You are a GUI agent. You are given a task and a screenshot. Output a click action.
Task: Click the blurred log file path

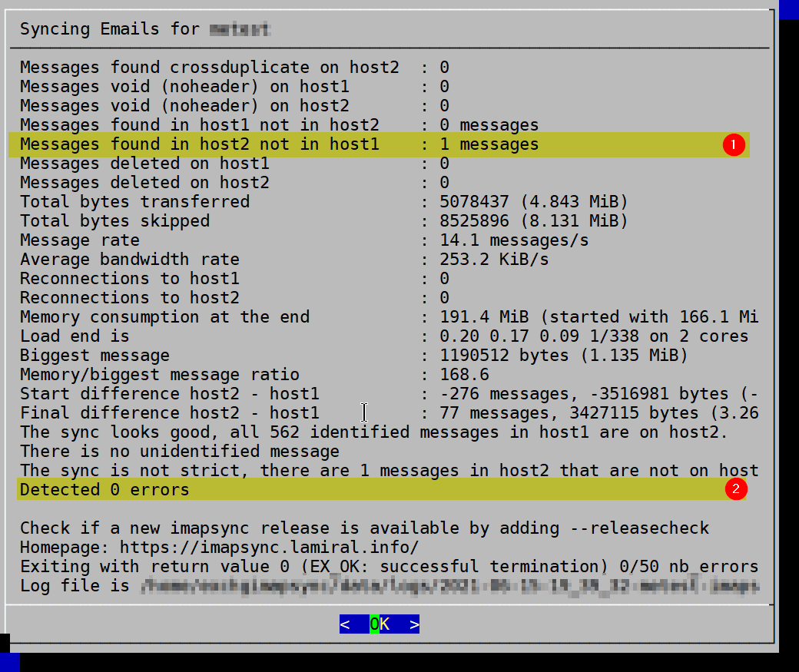point(450,585)
